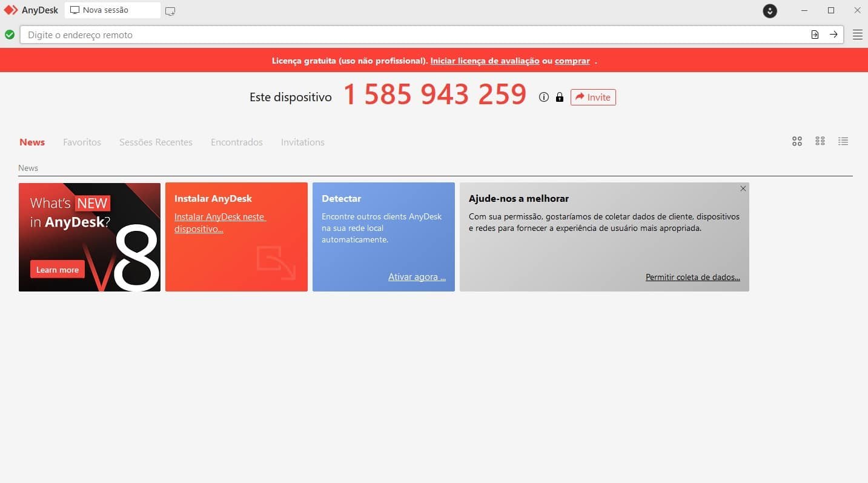
Task: Click the Learn more button
Action: click(x=58, y=270)
